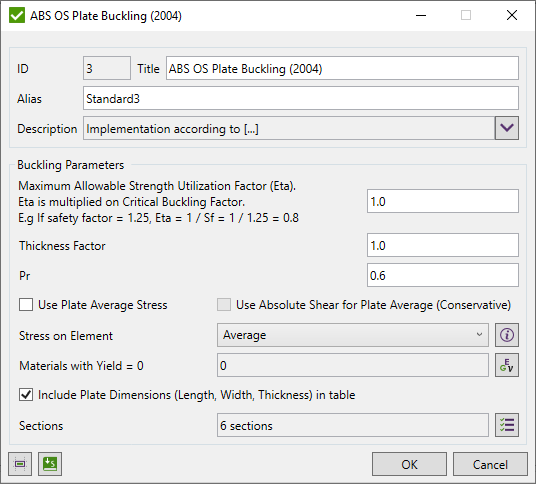Image resolution: width=536 pixels, height=484 pixels.
Task: Click the Materials with Yield = 0 field
Action: click(x=352, y=365)
